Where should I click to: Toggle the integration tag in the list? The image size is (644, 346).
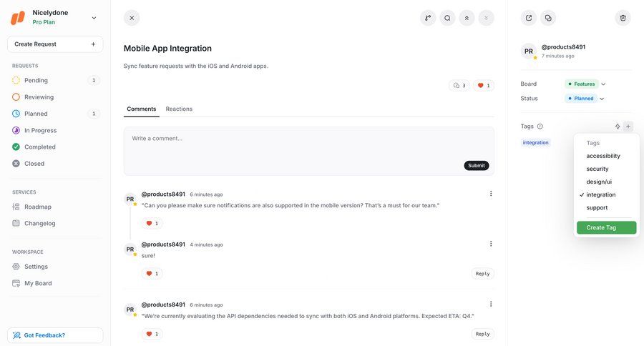coord(600,194)
